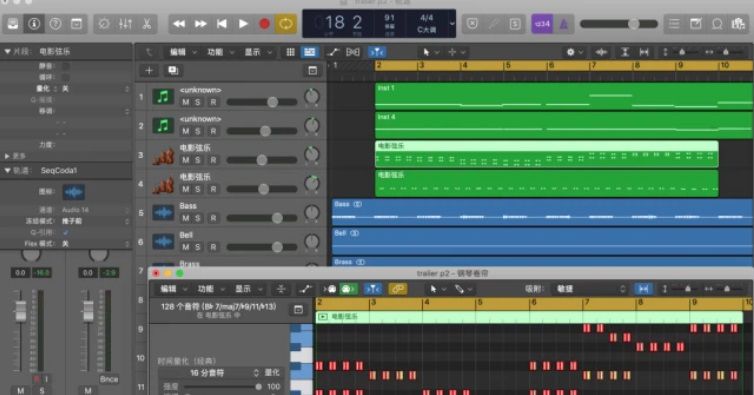754x395 pixels.
Task: Click the 量化 quantize button
Action: point(272,373)
